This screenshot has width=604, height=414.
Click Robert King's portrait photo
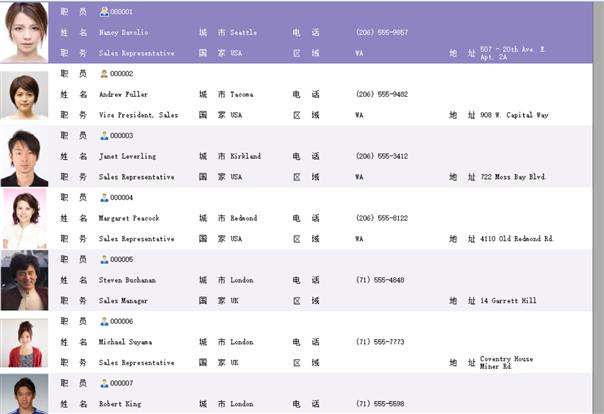[x=24, y=394]
